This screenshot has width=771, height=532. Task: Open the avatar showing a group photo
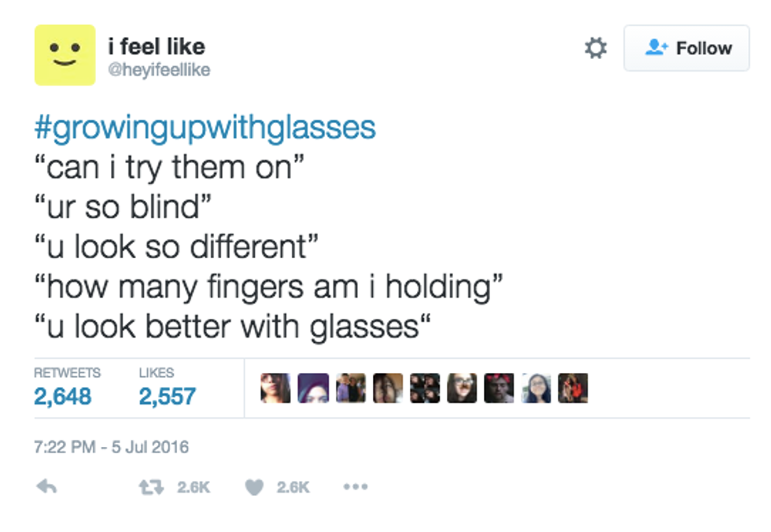pyautogui.click(x=350, y=388)
